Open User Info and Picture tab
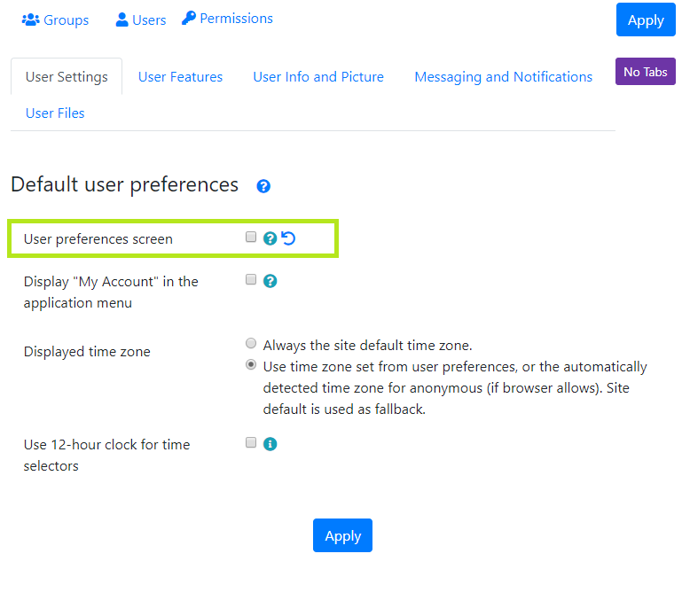Viewport: 682px width, 616px height. tap(318, 77)
